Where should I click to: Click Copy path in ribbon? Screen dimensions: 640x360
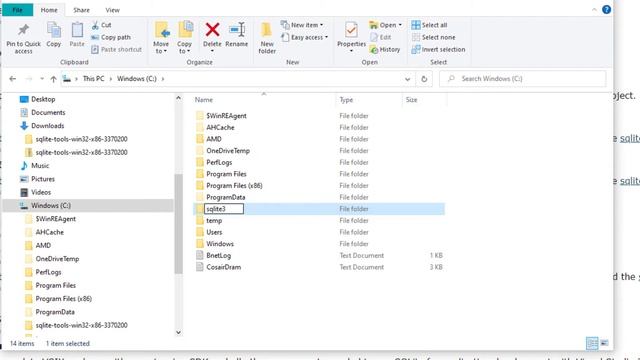[x=111, y=37]
